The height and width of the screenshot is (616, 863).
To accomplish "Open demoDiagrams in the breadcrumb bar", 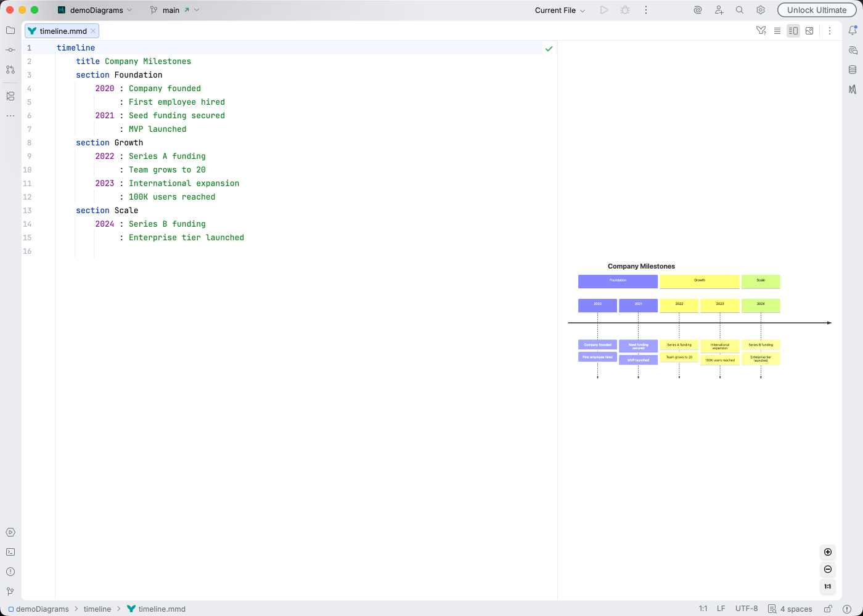I will coord(42,609).
